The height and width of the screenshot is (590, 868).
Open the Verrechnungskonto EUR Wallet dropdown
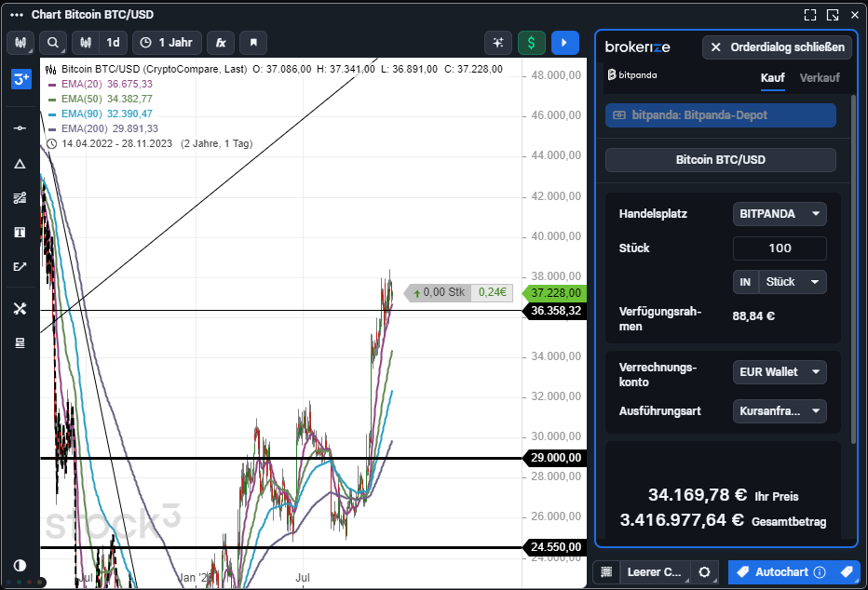(780, 372)
